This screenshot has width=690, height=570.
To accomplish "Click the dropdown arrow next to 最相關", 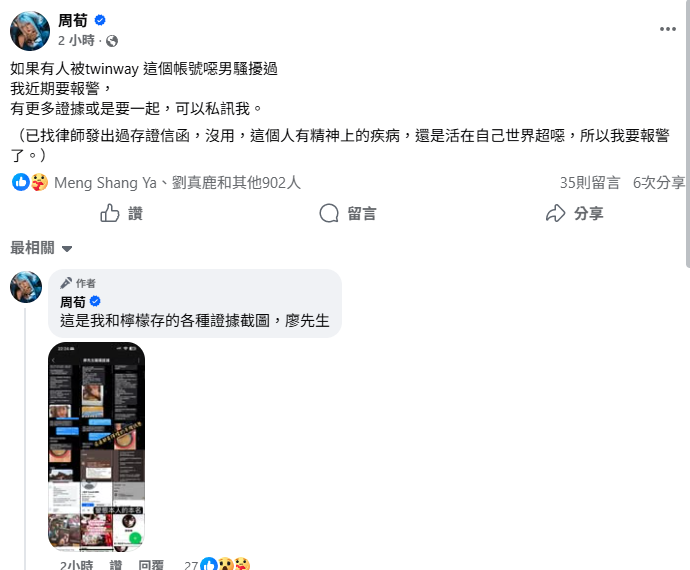I will (67, 249).
